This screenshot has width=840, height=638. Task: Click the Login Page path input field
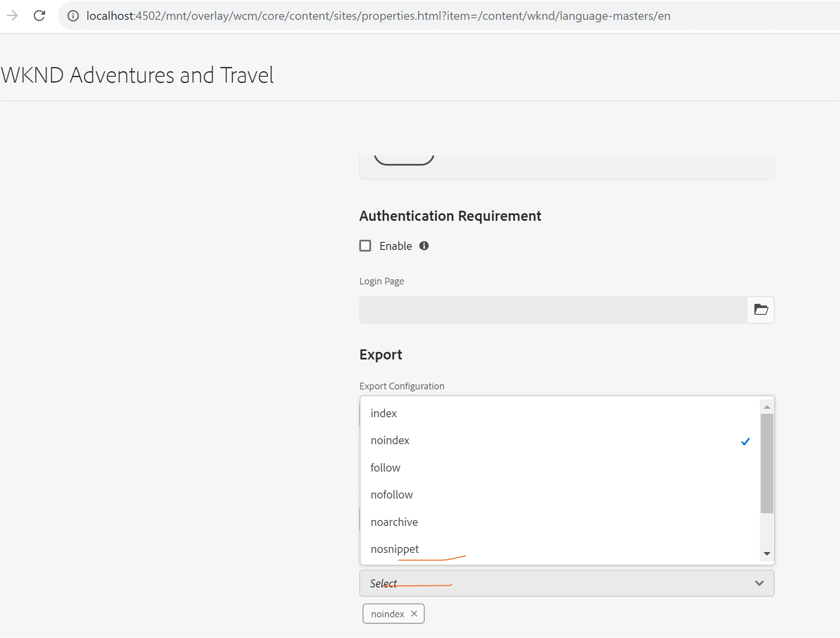coord(553,310)
